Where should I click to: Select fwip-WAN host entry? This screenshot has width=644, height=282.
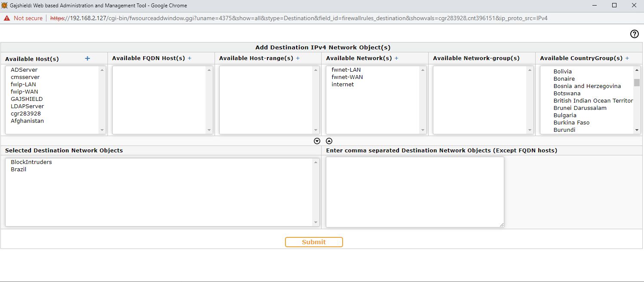(x=25, y=91)
